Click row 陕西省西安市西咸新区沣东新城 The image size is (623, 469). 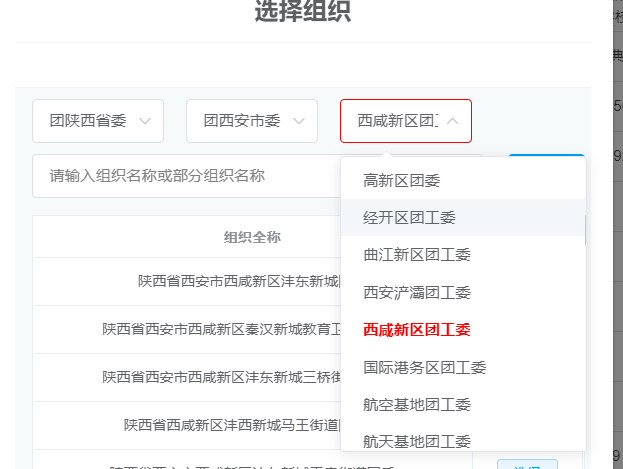click(x=187, y=281)
